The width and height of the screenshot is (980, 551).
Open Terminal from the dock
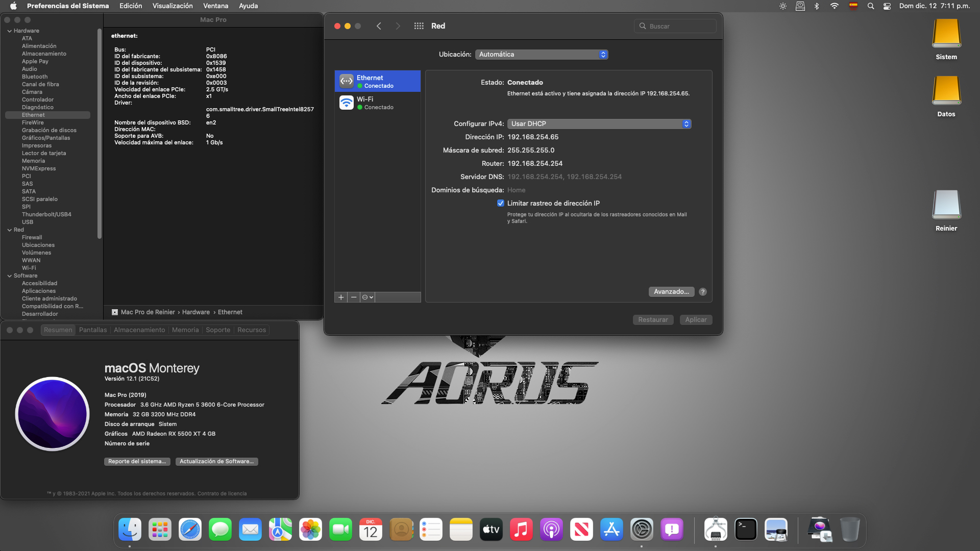coord(745,530)
